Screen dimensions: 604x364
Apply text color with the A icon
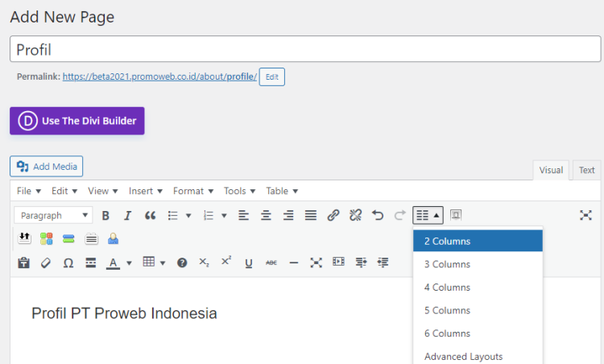[x=113, y=263]
